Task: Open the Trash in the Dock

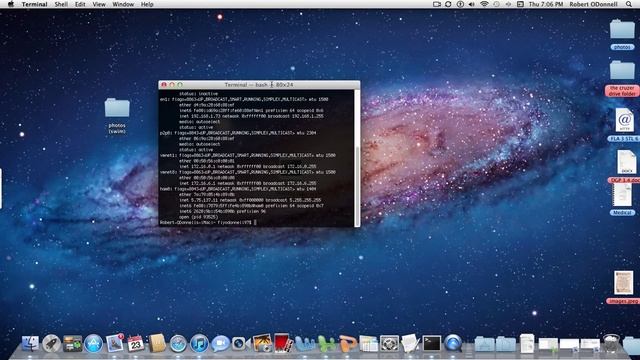Action: click(611, 343)
